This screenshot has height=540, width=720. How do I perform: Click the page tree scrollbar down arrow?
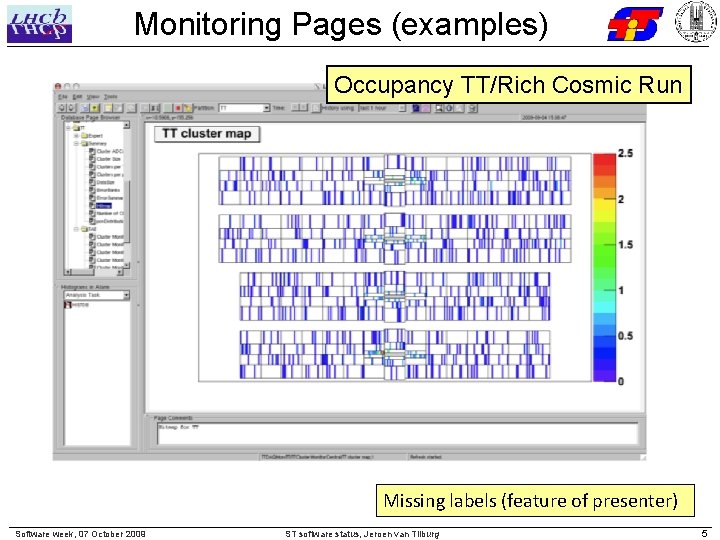point(127,265)
